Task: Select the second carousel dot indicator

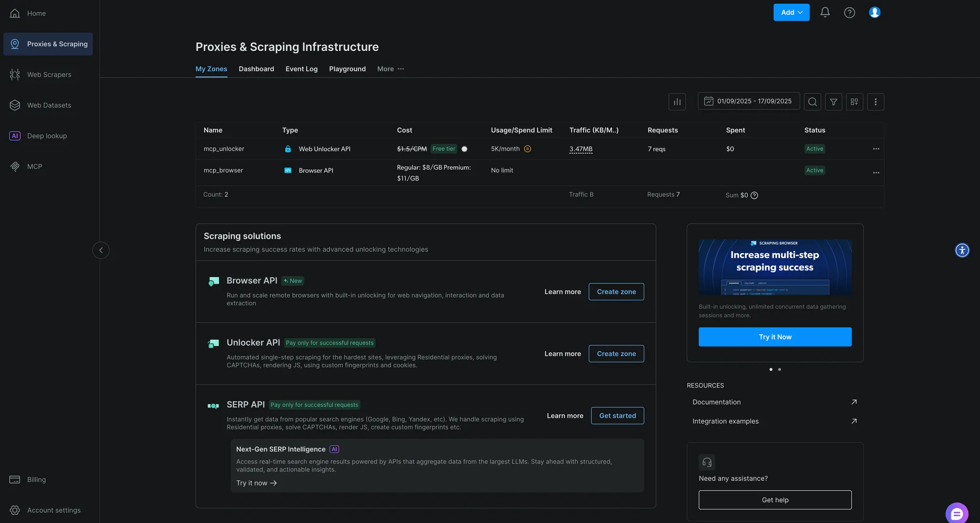Action: [779, 369]
